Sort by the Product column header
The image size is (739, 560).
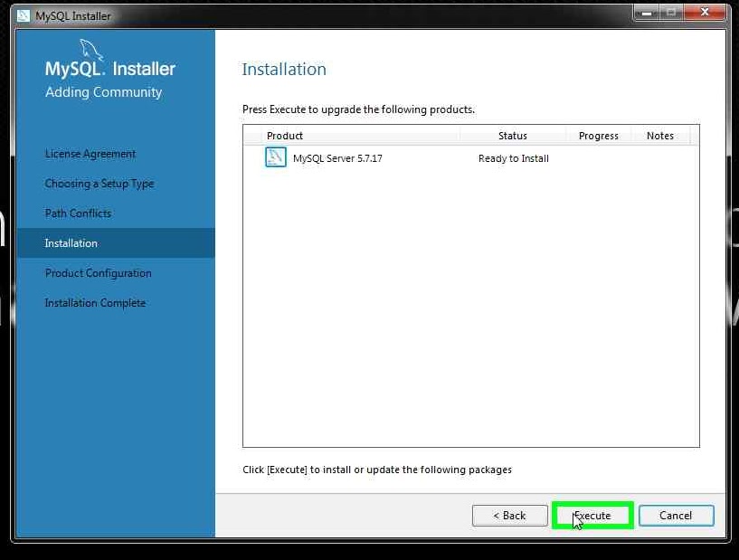point(360,136)
